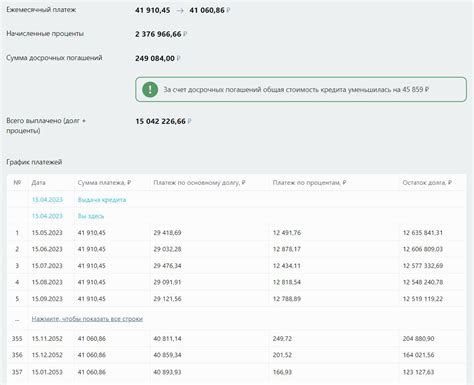Click date 15.01.2053 in row 357
The width and height of the screenshot is (474, 385).
point(47,372)
